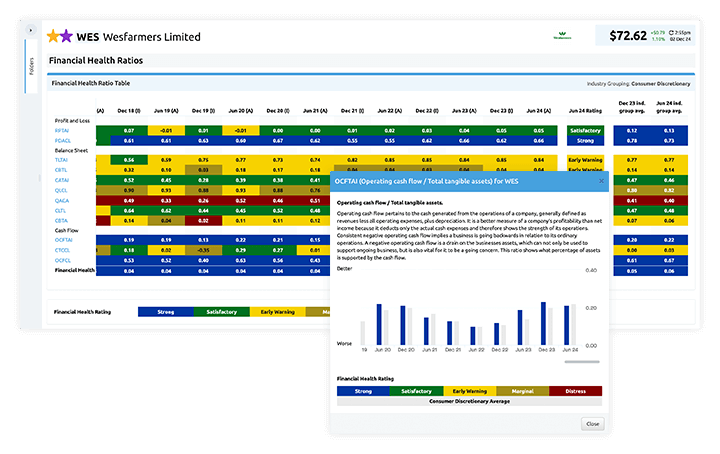Viewport: 720px width, 454px height.
Task: Click the Satisfactory legend below the table
Action: (222, 312)
